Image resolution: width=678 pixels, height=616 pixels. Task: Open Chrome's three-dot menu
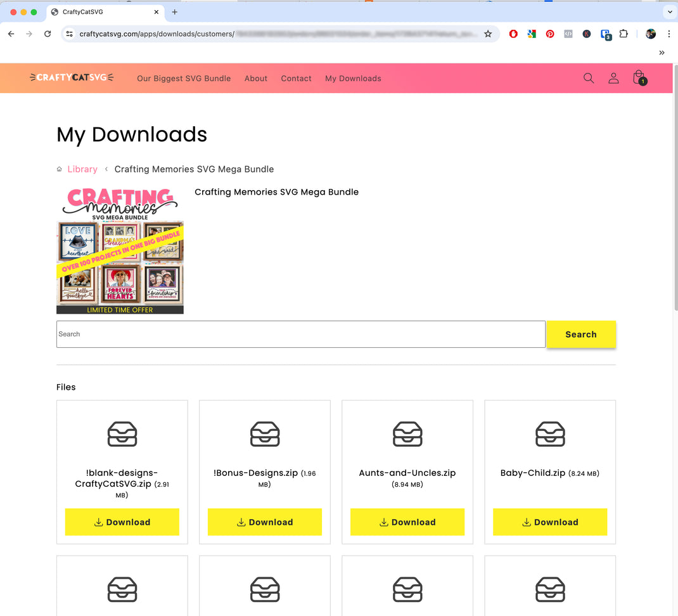coord(670,34)
